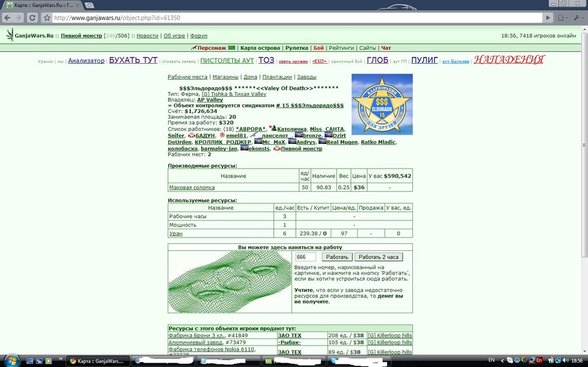Open the Заводы tab link
This screenshot has width=588, height=367.
(x=307, y=77)
